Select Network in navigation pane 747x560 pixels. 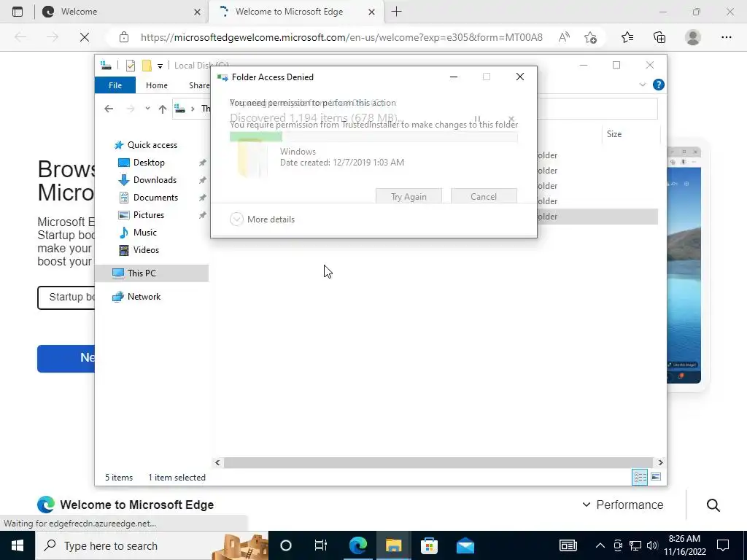pos(144,297)
